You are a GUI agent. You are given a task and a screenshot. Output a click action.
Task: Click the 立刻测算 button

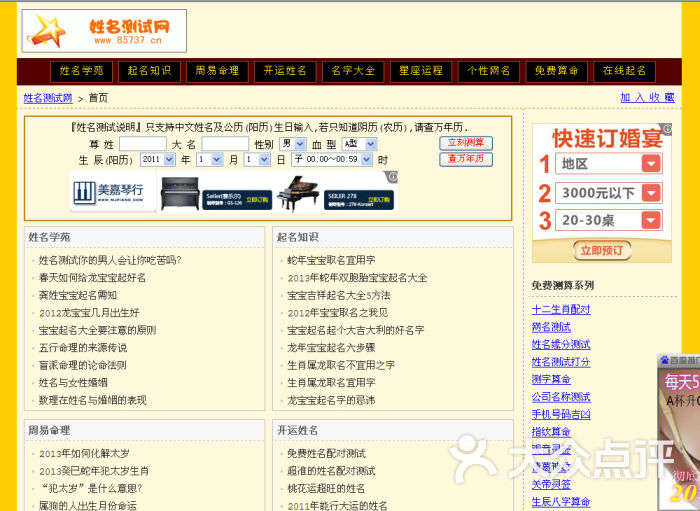pyautogui.click(x=466, y=143)
